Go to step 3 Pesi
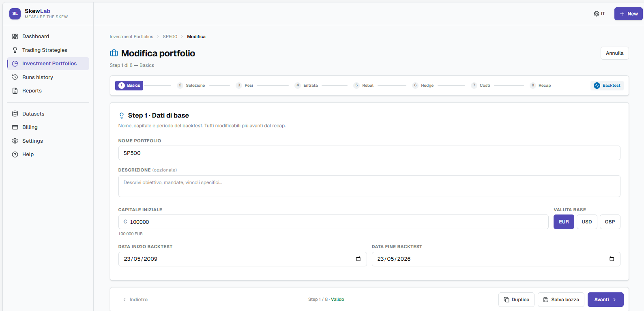Image resolution: width=644 pixels, height=311 pixels. tap(245, 86)
